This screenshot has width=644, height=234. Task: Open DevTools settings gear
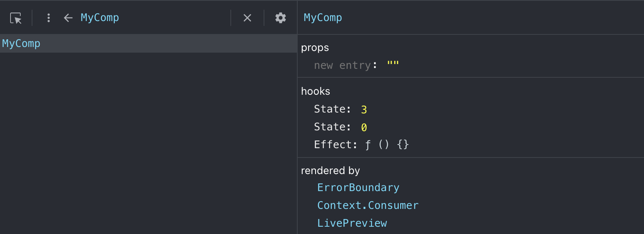[281, 18]
